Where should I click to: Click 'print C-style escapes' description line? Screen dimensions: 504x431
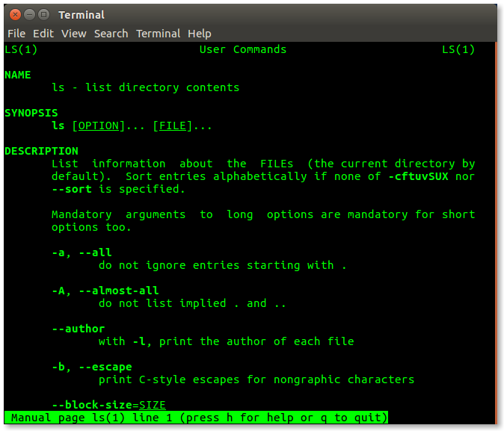click(x=256, y=379)
